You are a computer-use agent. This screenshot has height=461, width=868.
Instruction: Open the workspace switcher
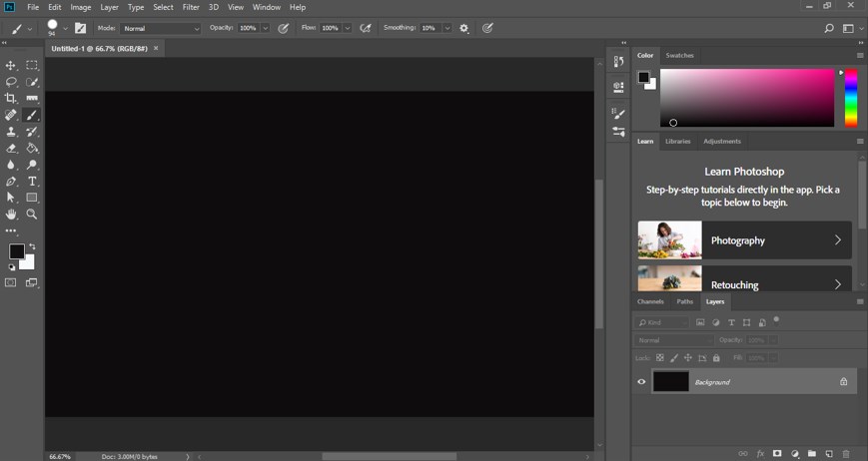click(851, 28)
